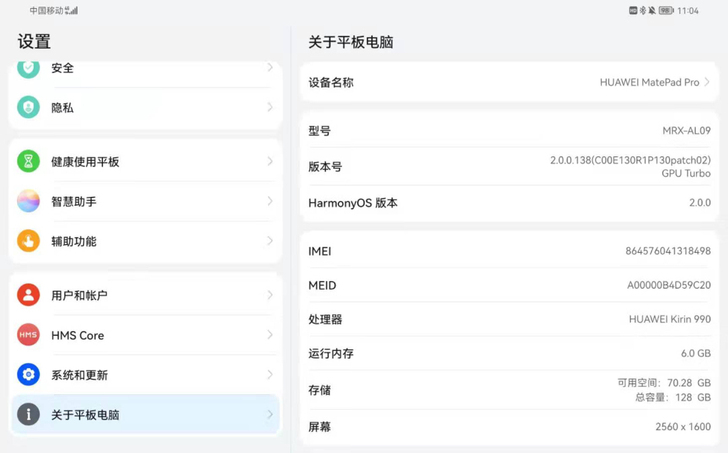Select the 隐私 menu label
This screenshot has width=728, height=453.
[62, 108]
